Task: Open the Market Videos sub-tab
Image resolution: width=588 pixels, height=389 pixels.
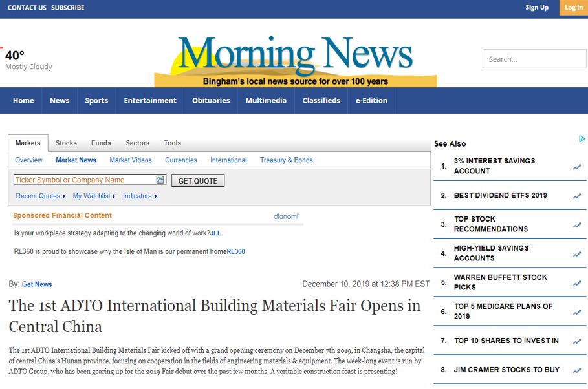Action: coord(131,160)
